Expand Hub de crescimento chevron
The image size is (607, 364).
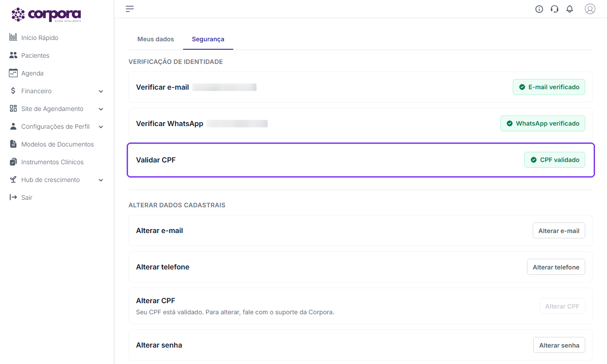pos(101,180)
